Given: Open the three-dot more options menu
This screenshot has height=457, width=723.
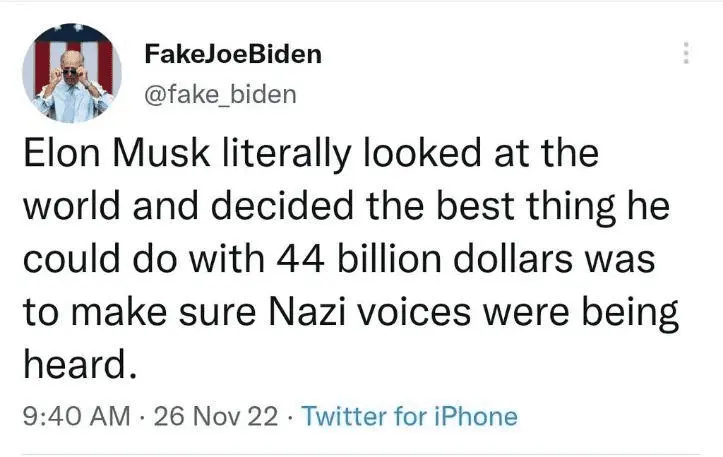Looking at the screenshot, I should coord(686,54).
